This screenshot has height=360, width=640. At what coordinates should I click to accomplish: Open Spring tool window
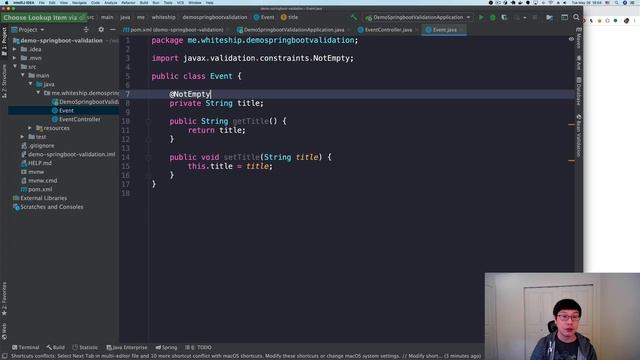click(166, 347)
